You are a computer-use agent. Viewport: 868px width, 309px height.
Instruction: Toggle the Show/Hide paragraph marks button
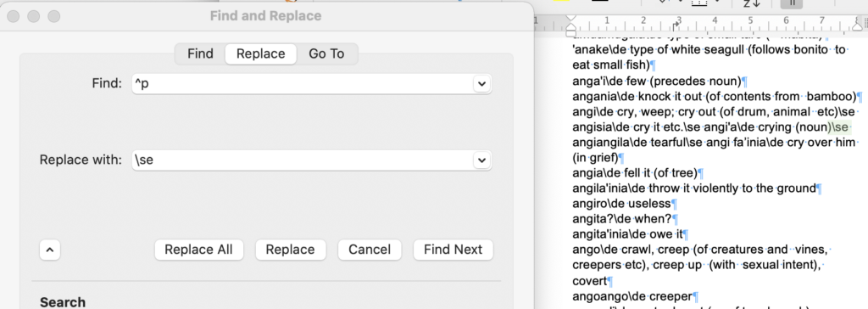tap(792, 3)
